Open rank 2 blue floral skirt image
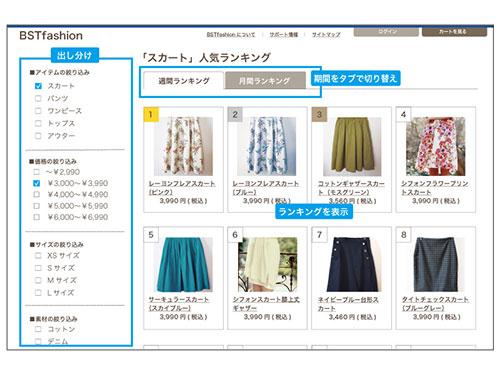This screenshot has height=375, width=500. 267,146
